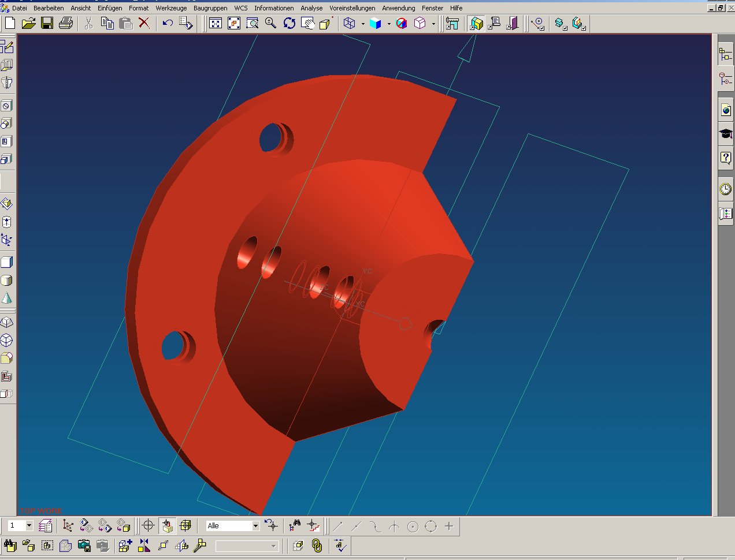Click the Open Component folder icon

pos(29,546)
